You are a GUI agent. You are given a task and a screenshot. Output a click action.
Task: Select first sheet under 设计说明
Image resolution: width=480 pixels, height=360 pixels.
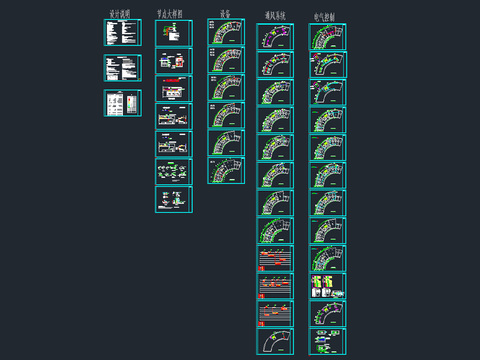click(x=123, y=32)
